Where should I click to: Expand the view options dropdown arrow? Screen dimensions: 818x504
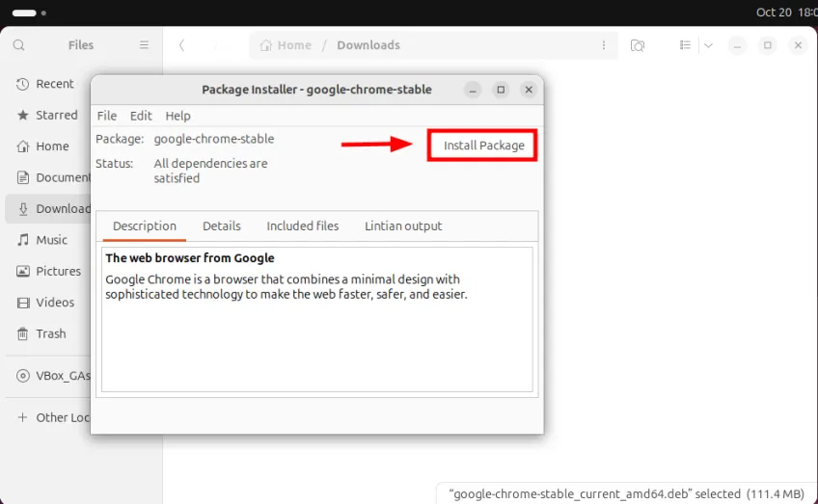pyautogui.click(x=708, y=45)
